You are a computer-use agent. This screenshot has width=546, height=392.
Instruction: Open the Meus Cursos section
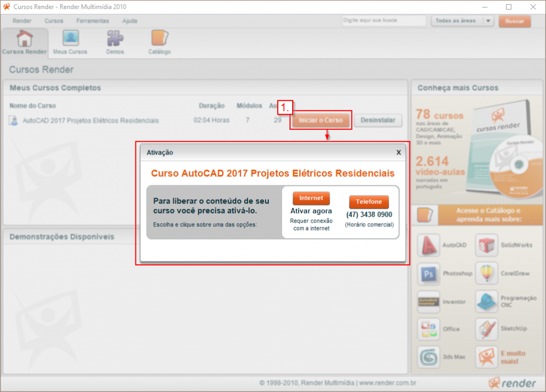(69, 42)
